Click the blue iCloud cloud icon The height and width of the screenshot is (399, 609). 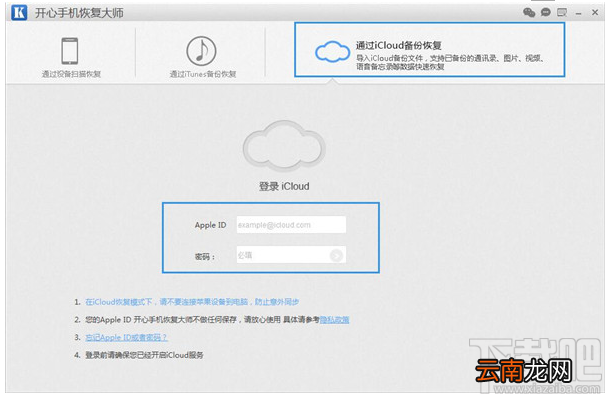332,51
